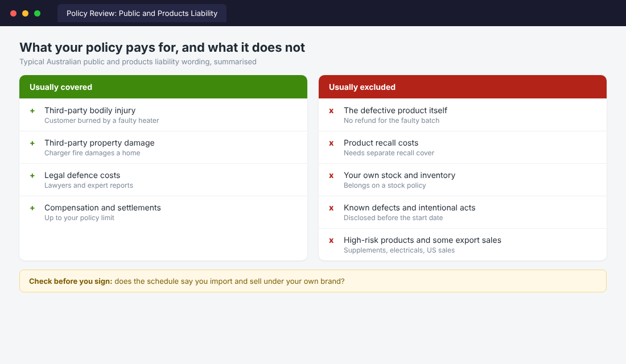Click 'Lawyers and expert reports' text
The width and height of the screenshot is (626, 364).
(x=89, y=185)
